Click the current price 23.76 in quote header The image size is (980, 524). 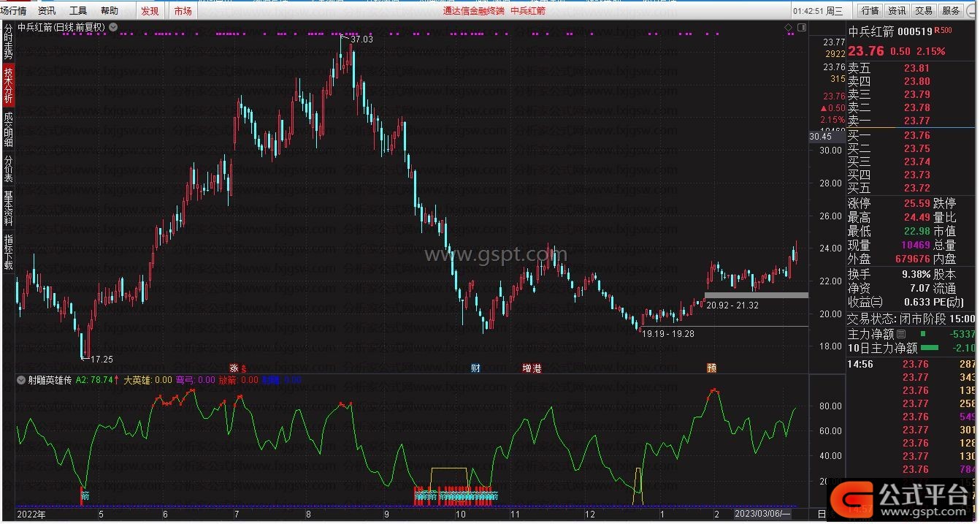(866, 51)
